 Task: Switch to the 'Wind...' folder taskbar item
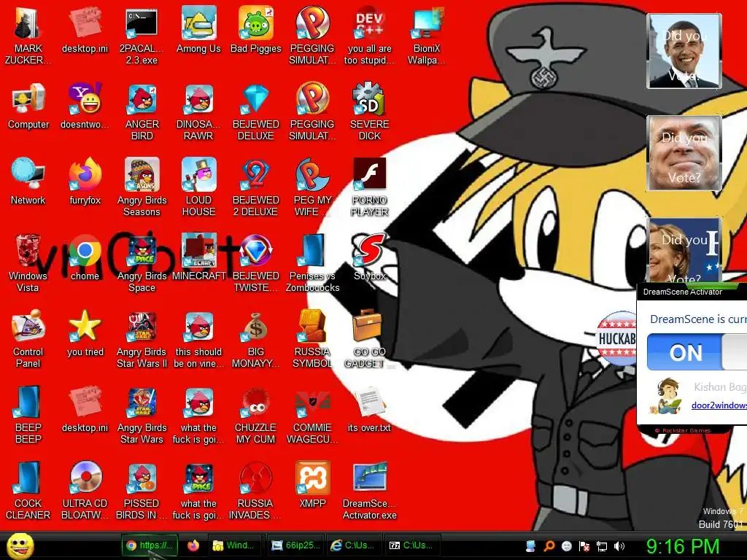[234, 545]
